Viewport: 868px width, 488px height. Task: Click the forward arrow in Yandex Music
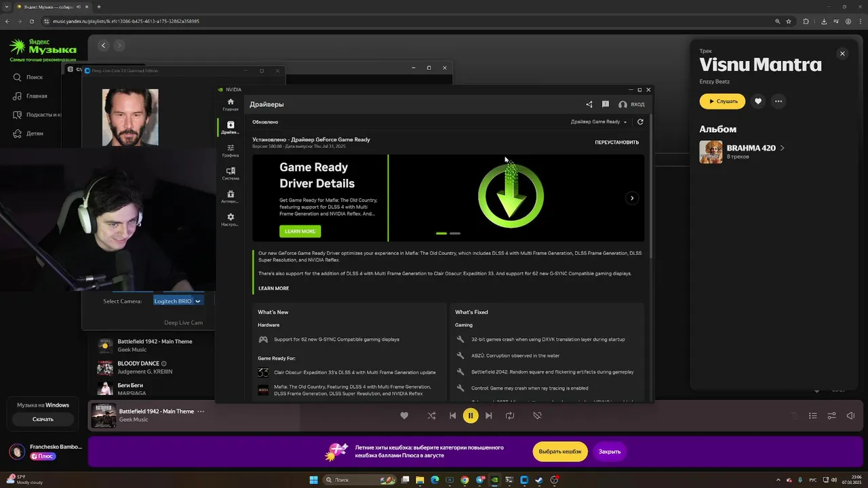point(119,45)
